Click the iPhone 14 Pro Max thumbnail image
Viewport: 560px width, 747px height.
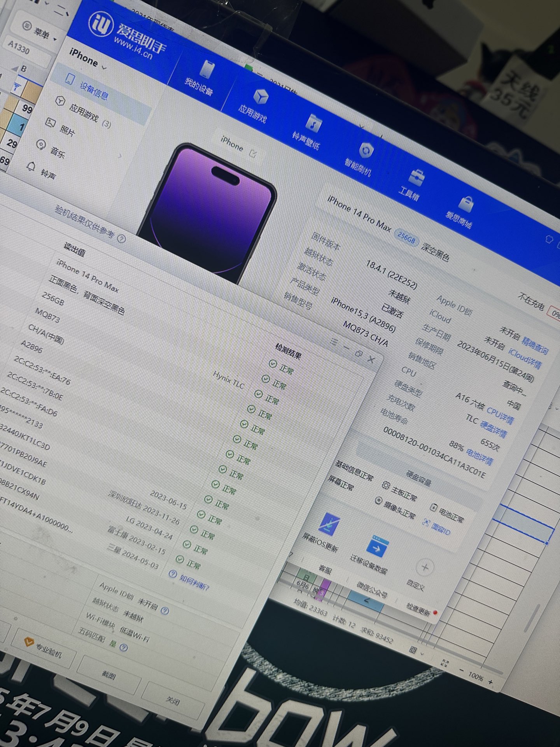(210, 212)
